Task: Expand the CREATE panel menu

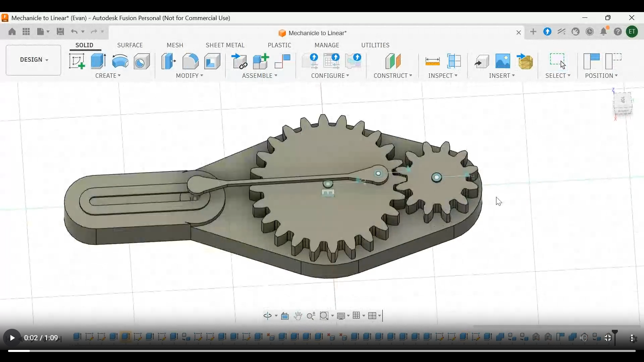Action: click(x=108, y=76)
